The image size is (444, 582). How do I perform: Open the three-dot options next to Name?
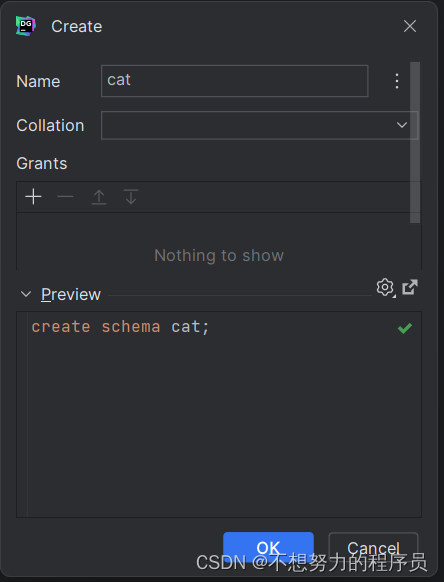click(x=397, y=81)
